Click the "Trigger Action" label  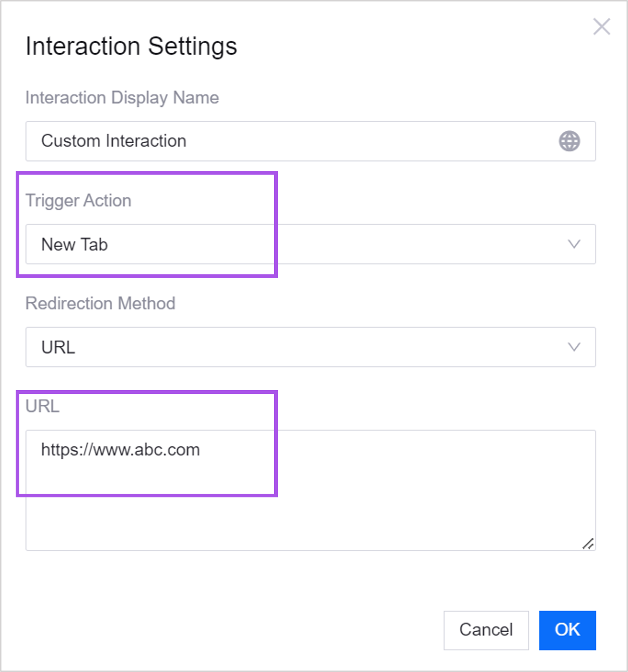(78, 201)
